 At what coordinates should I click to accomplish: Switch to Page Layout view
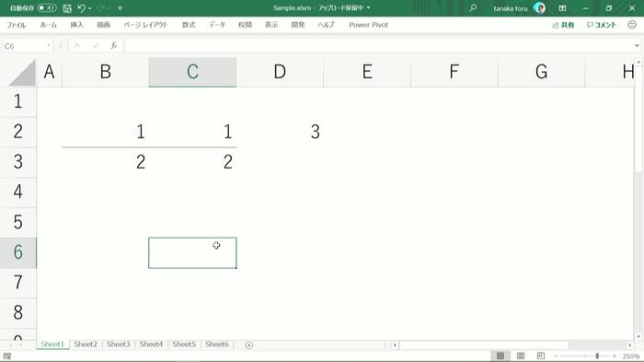521,356
